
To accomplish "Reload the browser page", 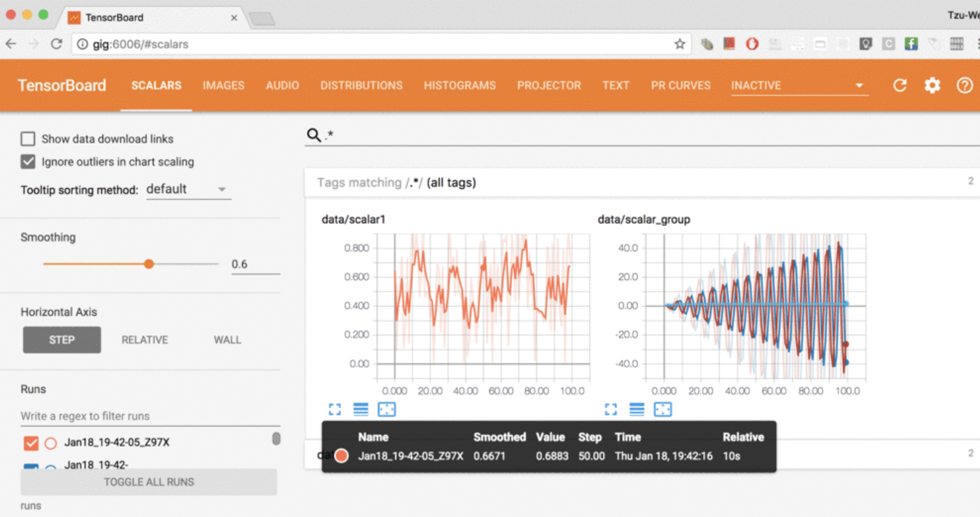I will click(x=56, y=44).
